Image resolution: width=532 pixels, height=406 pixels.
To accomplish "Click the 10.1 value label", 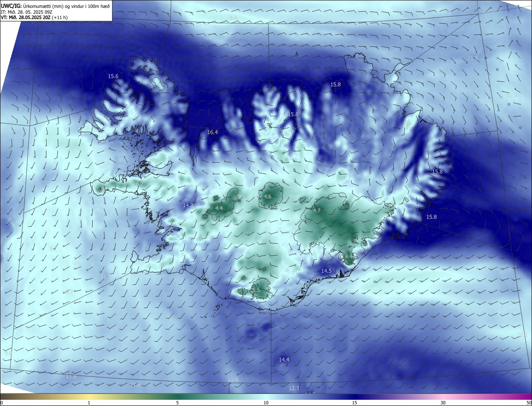I will point(522,335).
